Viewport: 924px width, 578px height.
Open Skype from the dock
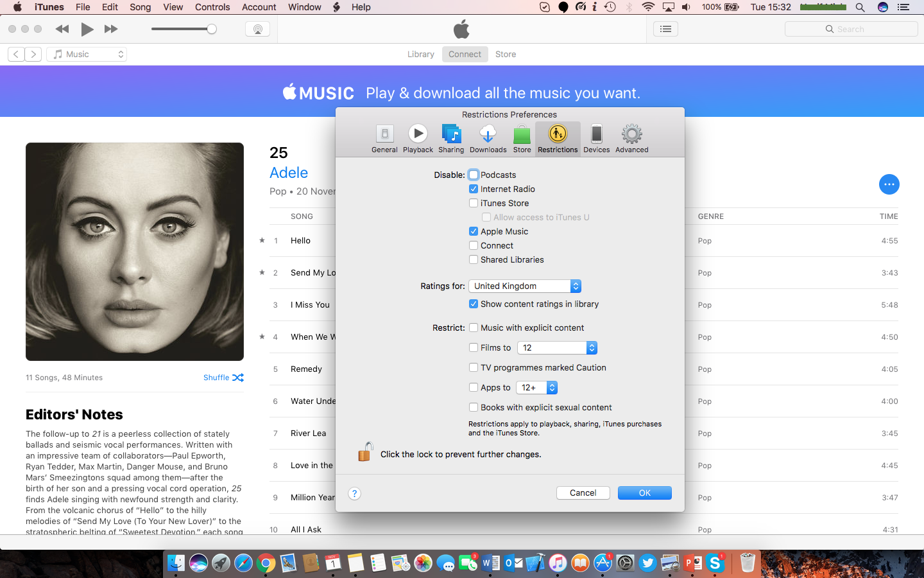point(715,563)
